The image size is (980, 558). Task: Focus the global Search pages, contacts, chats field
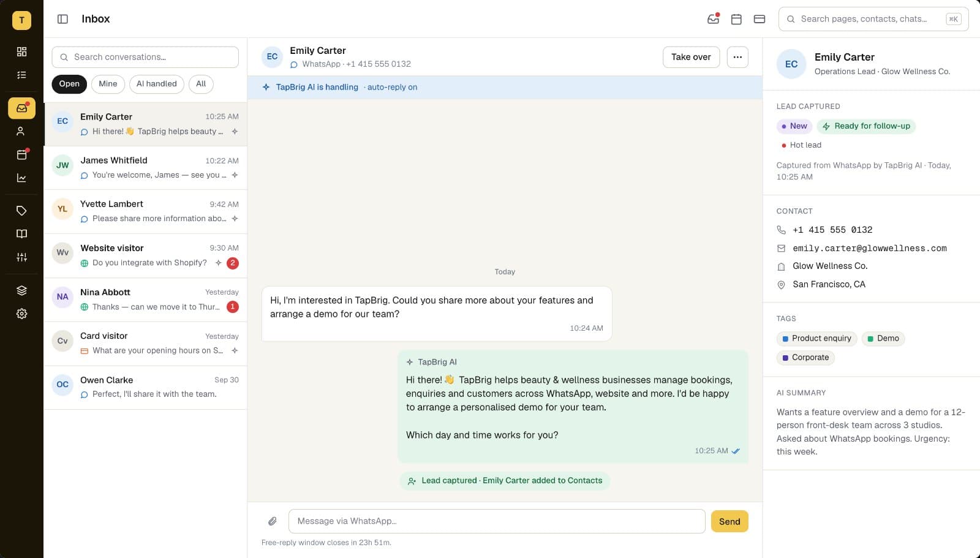pyautogui.click(x=873, y=19)
